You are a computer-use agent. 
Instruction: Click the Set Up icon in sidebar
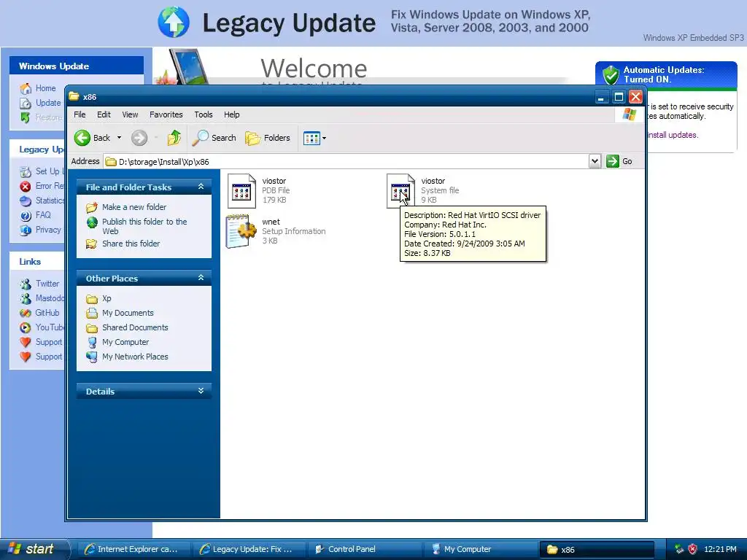tap(26, 171)
